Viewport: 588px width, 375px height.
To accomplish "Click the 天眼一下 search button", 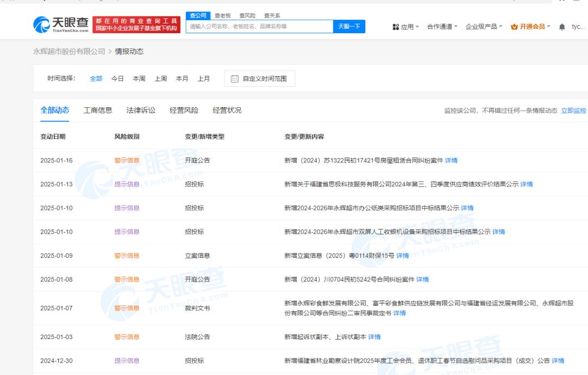I will pos(349,26).
